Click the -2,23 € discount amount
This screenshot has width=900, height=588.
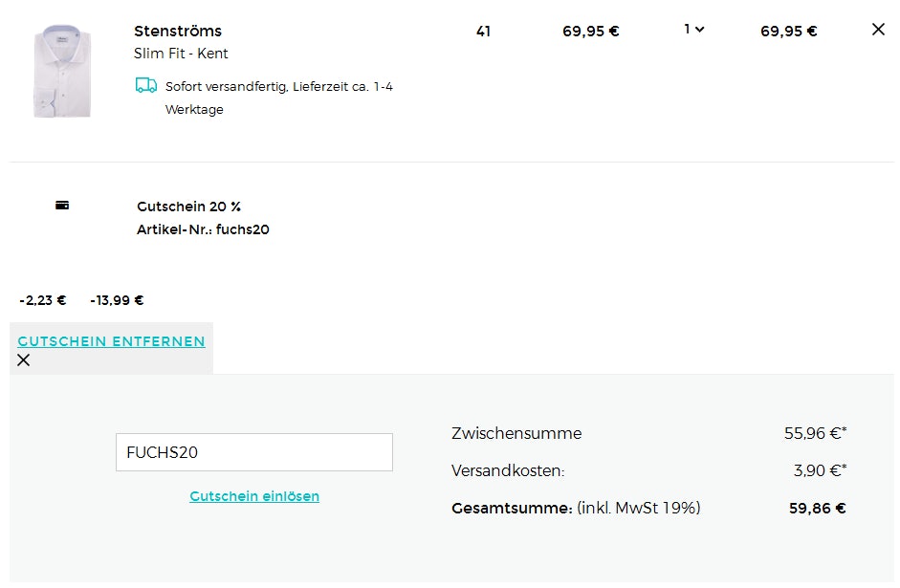click(x=43, y=300)
